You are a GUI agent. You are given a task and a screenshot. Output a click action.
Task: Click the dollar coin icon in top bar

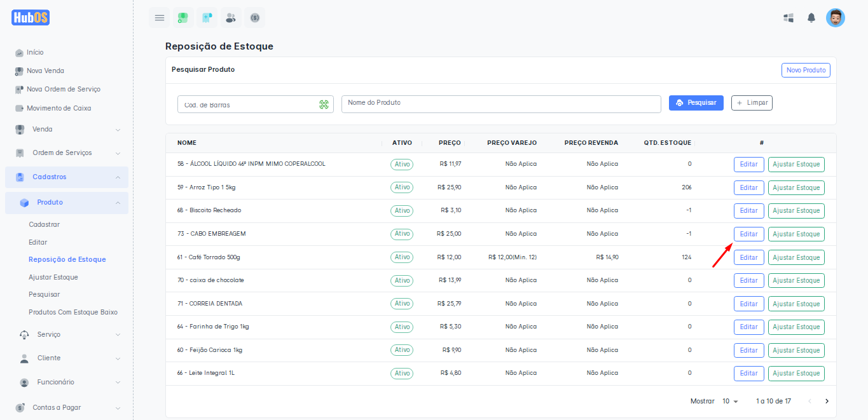coord(255,18)
